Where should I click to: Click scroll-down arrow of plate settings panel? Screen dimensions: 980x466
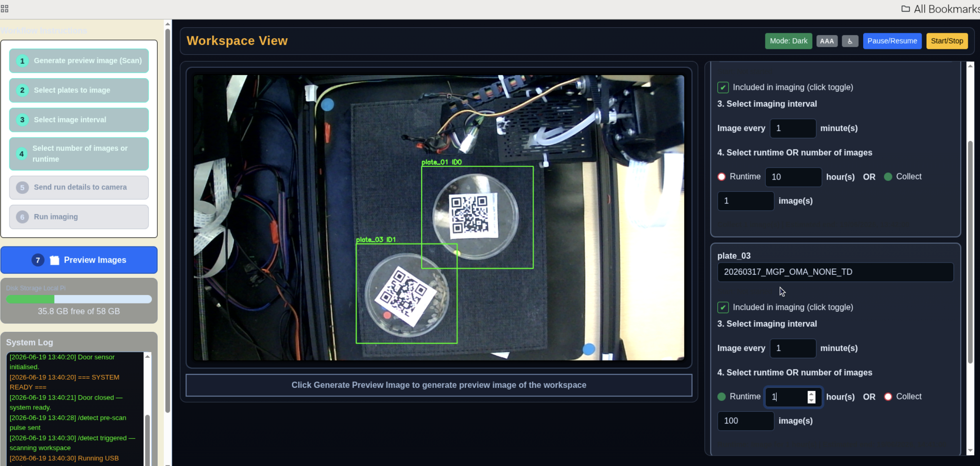[970, 450]
